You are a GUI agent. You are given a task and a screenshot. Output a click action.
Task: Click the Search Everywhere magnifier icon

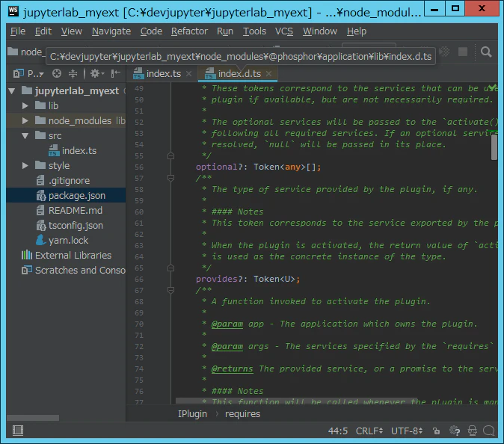coord(486,52)
